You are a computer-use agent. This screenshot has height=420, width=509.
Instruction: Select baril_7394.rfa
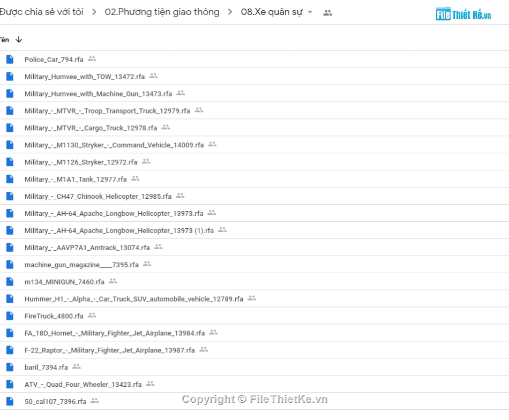coord(46,367)
